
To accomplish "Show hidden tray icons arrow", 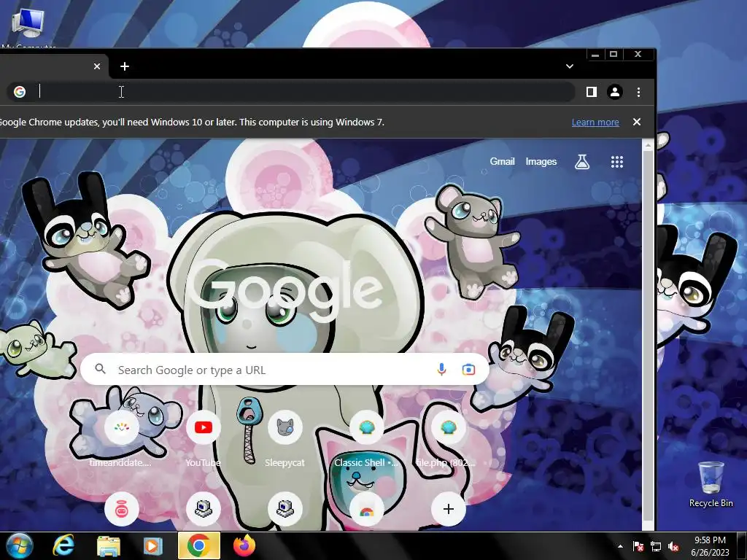I will coord(620,546).
